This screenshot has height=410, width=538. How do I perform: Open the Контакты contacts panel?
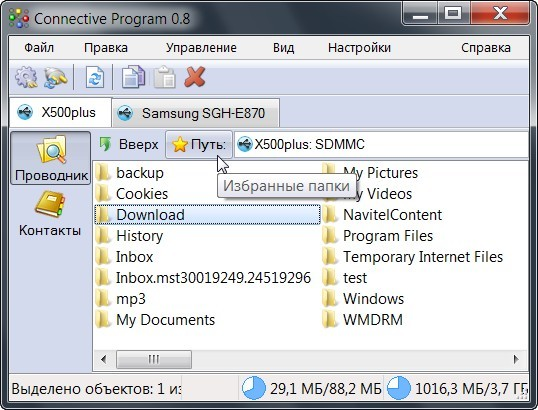(50, 213)
